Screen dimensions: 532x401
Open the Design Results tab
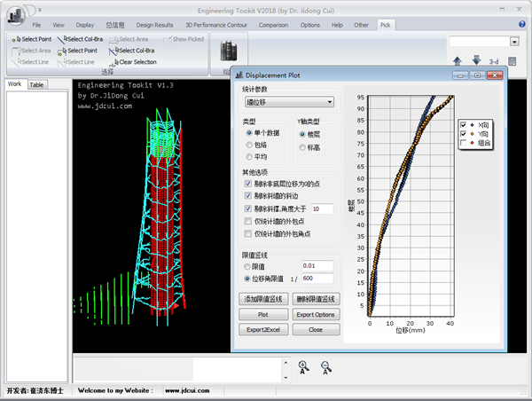[154, 25]
